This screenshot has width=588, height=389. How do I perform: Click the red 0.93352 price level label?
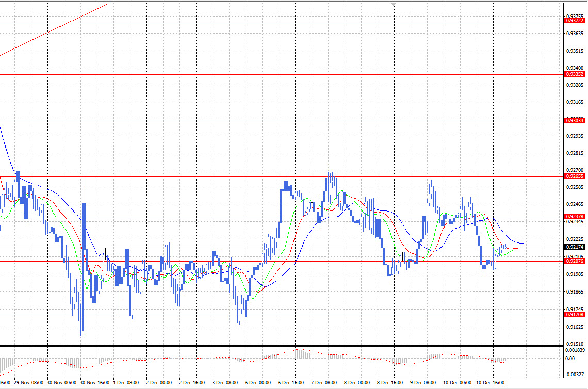[x=575, y=74]
